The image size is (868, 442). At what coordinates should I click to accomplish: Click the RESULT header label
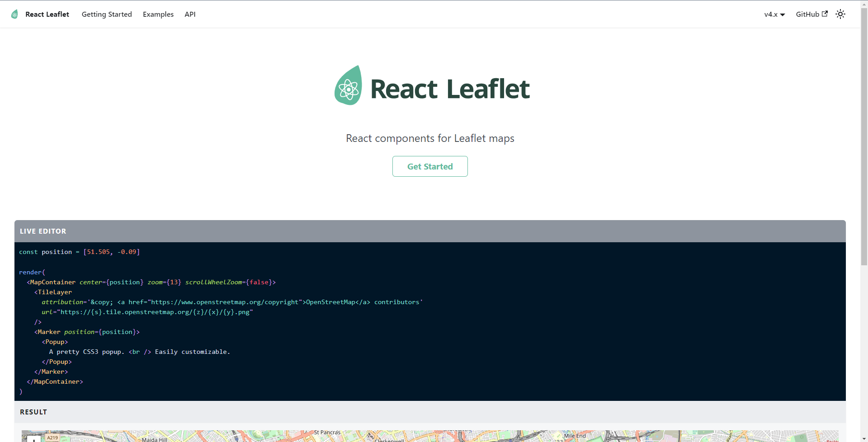[x=33, y=412]
